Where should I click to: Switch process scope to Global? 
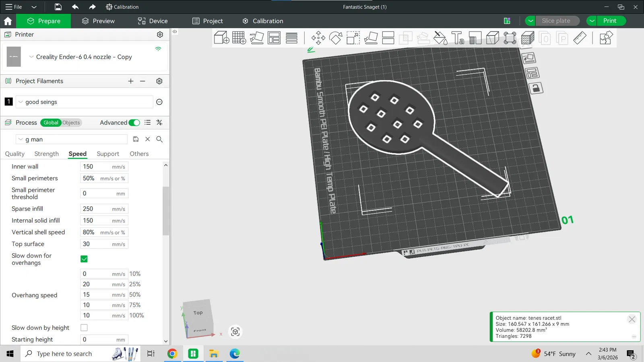51,123
